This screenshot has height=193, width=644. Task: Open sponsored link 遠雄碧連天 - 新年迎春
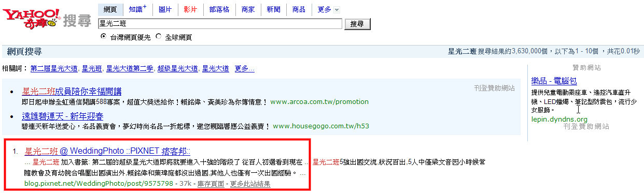[x=62, y=116]
